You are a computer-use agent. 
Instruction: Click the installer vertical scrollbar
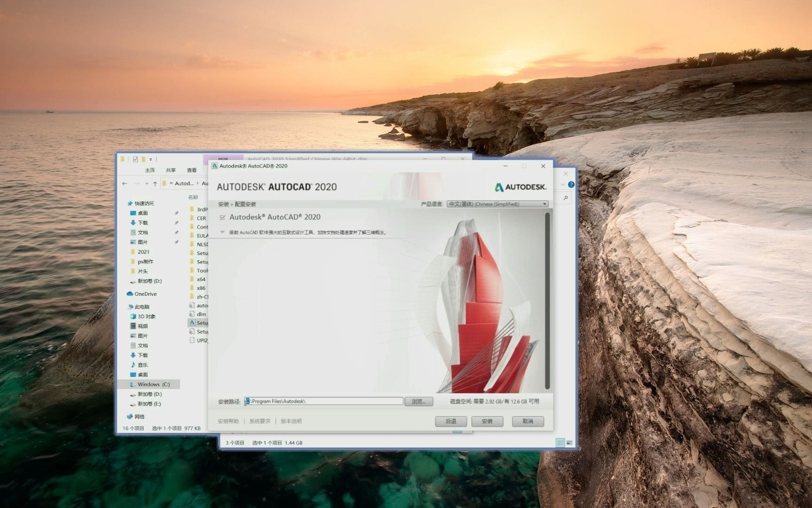tap(547, 301)
